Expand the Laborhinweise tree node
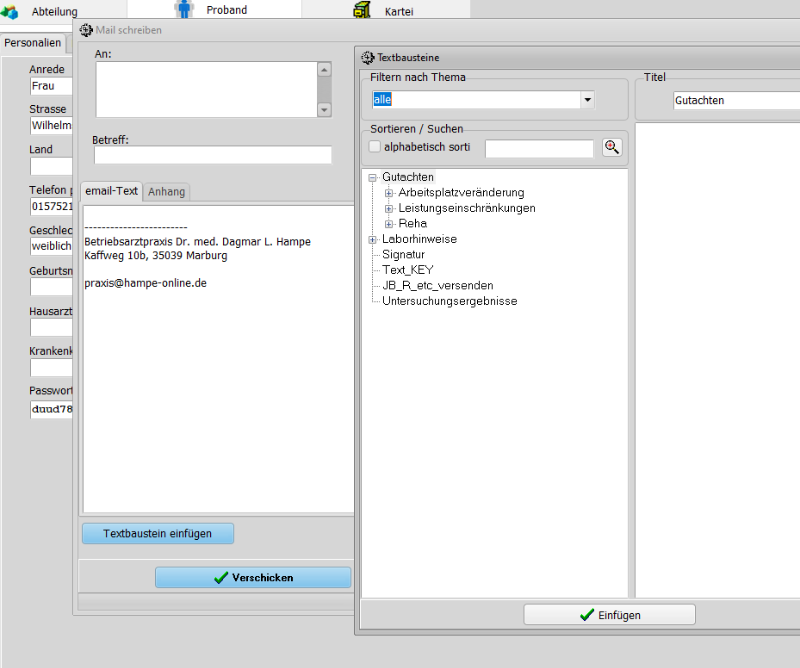Screen dimensions: 800x668 [373, 240]
